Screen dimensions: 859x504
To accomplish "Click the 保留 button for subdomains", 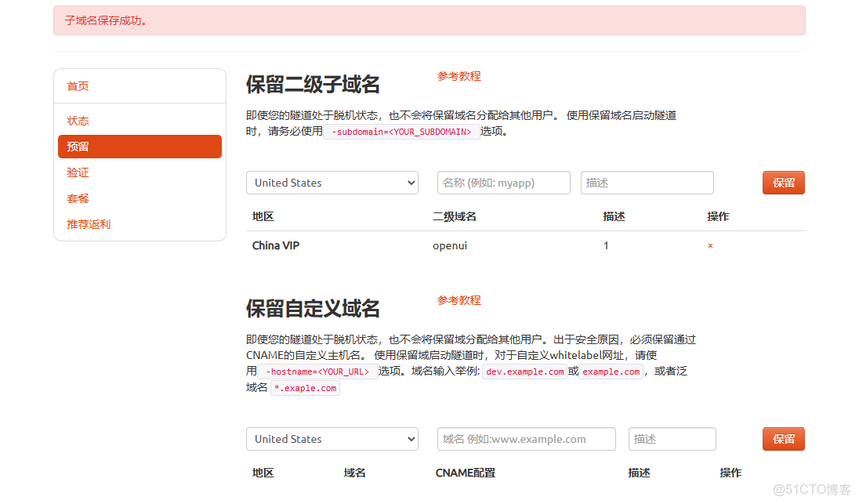I will pyautogui.click(x=783, y=182).
